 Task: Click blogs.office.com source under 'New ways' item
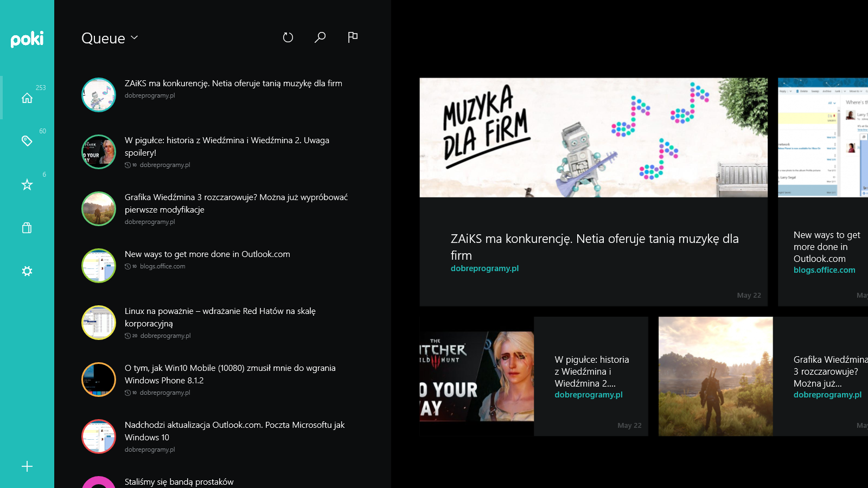[x=163, y=266]
